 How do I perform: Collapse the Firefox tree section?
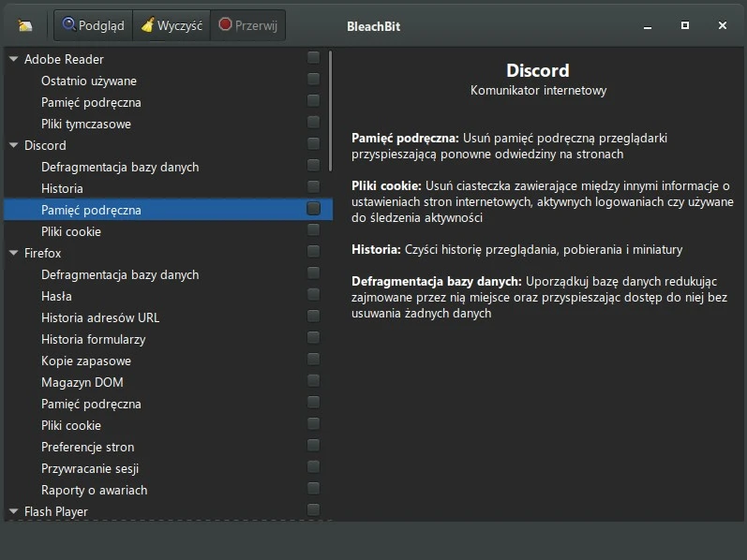click(x=14, y=253)
